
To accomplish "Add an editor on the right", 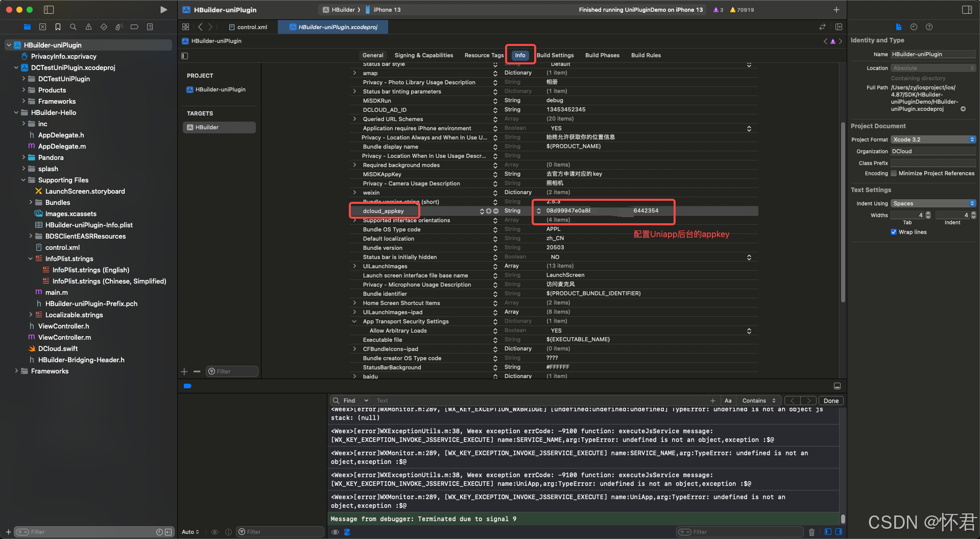I will coord(839,27).
